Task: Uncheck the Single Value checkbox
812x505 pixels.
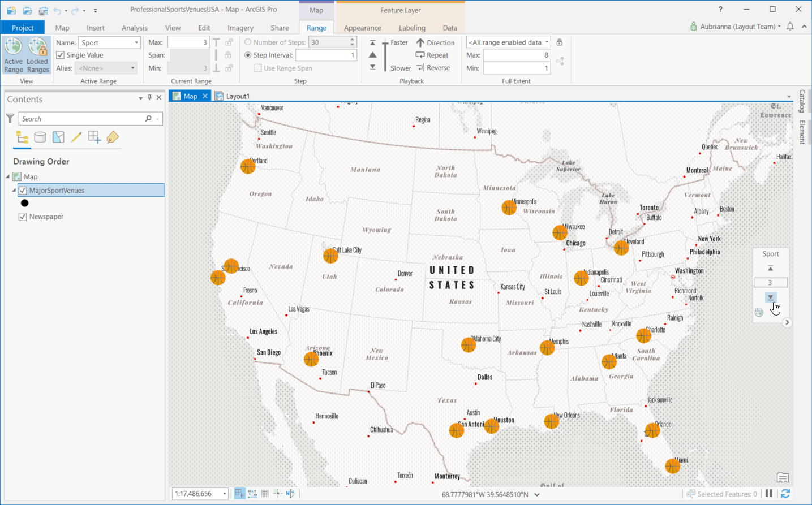Action: click(61, 55)
